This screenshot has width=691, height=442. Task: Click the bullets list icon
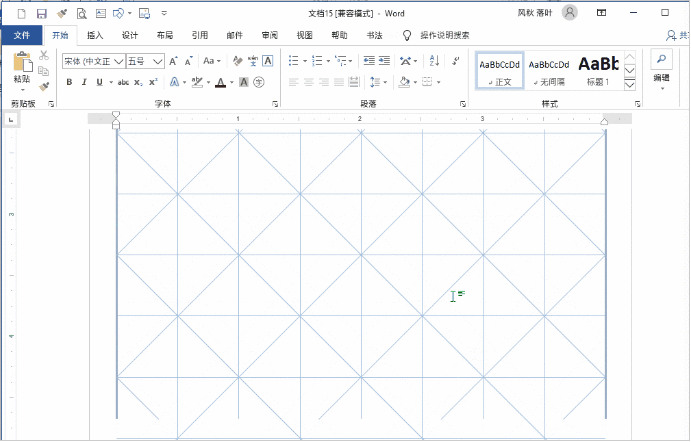pos(293,61)
